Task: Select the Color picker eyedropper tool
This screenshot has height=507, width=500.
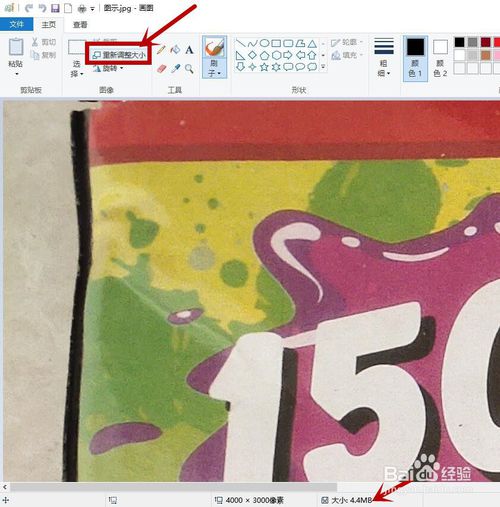Action: [x=175, y=69]
